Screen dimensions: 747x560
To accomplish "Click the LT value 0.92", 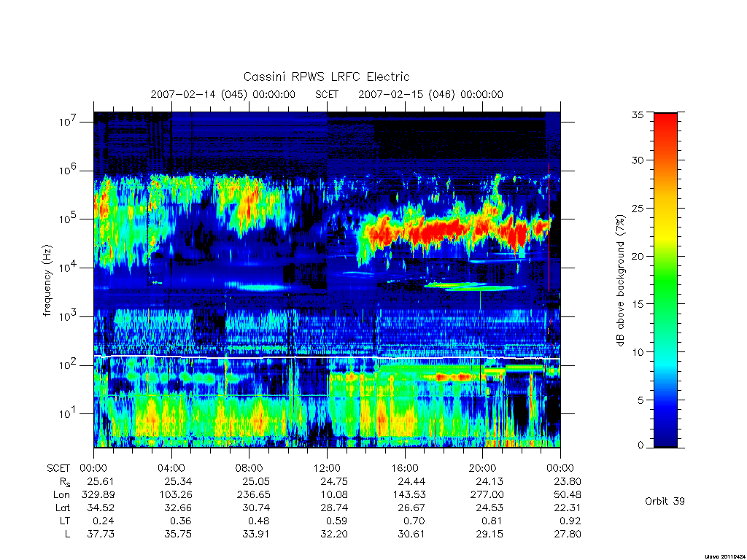I will coord(570,521).
